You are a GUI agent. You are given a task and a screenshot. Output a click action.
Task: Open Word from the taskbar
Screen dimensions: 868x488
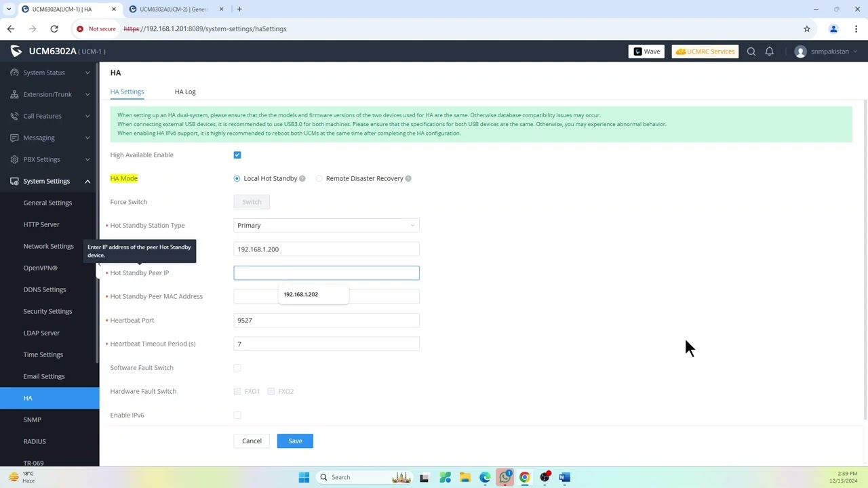(x=564, y=477)
